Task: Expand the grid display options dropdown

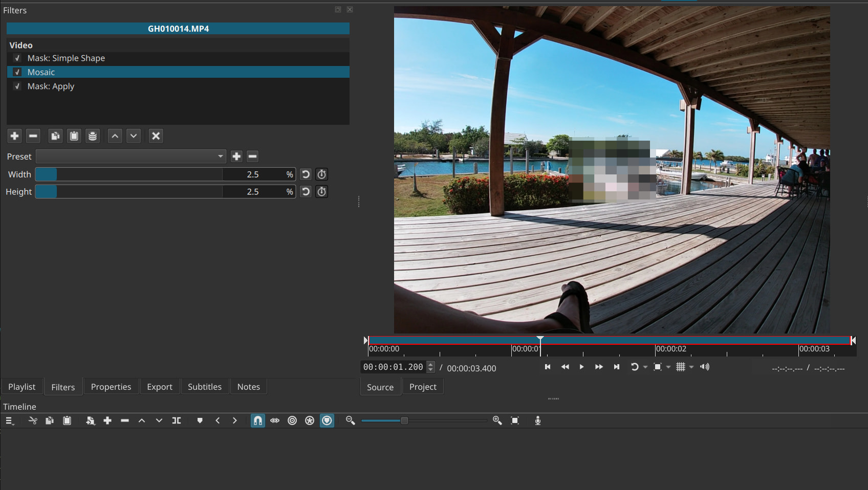Action: pos(691,367)
